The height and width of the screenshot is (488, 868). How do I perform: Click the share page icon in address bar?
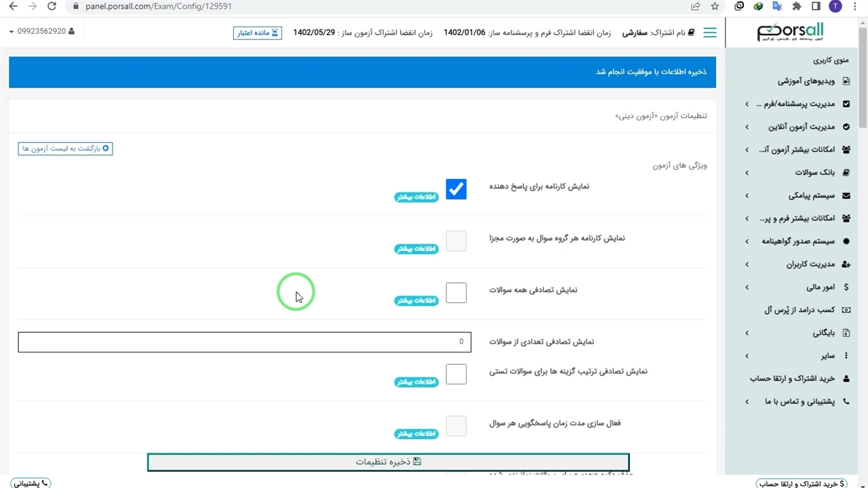click(696, 6)
